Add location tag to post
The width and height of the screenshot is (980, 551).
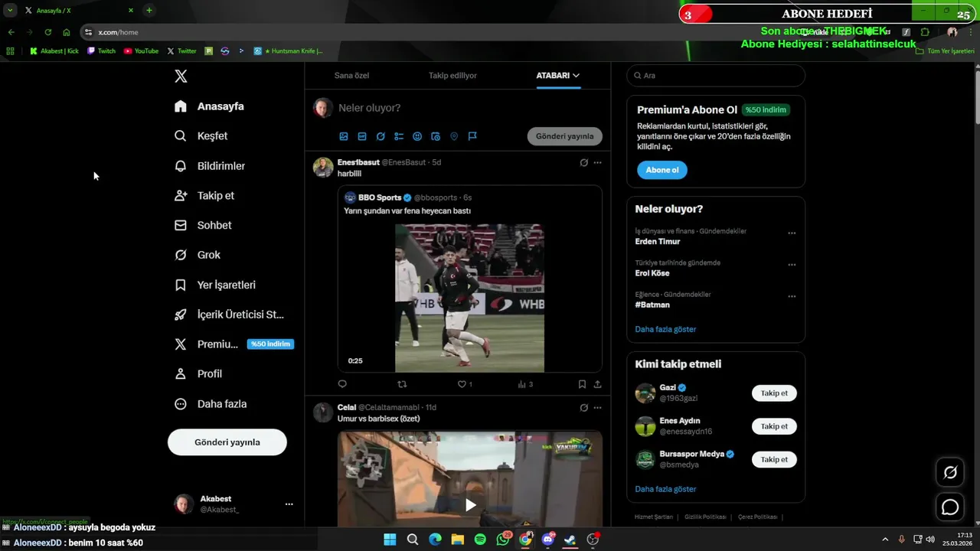pos(454,136)
